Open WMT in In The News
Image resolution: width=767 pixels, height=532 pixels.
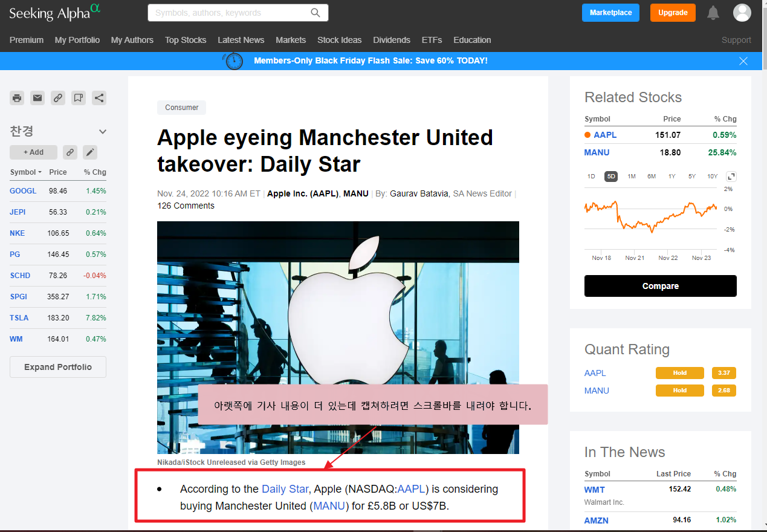click(x=595, y=490)
